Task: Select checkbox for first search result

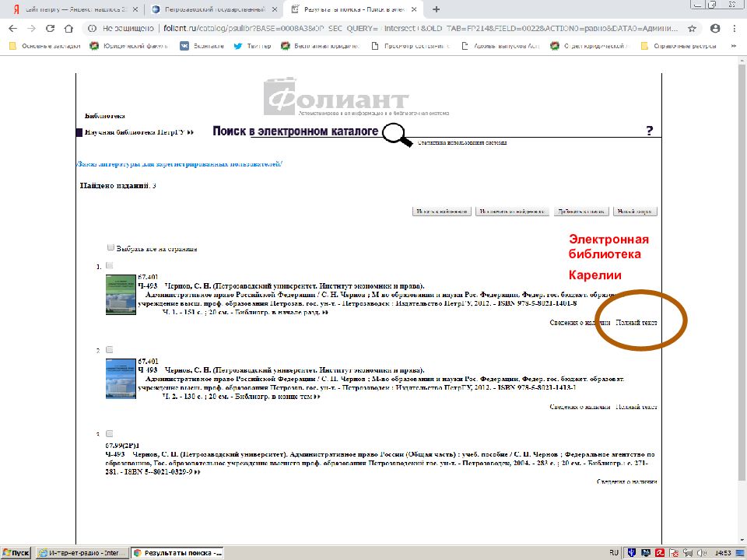Action: [109, 266]
